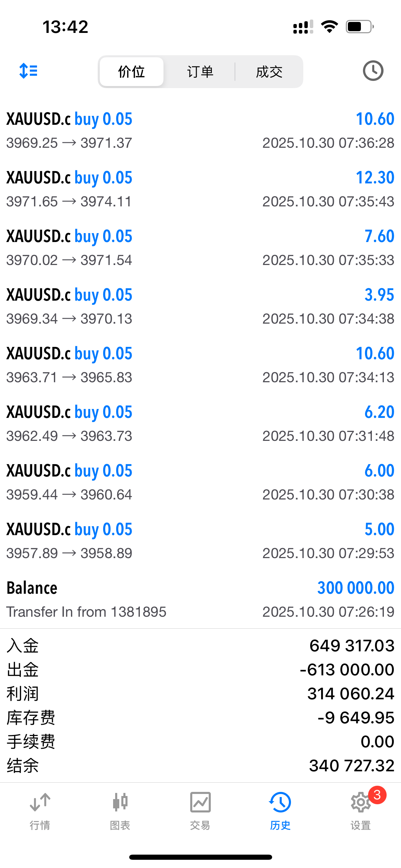
Task: Tap the trade 3957.89 → 3958.89
Action: (200, 541)
